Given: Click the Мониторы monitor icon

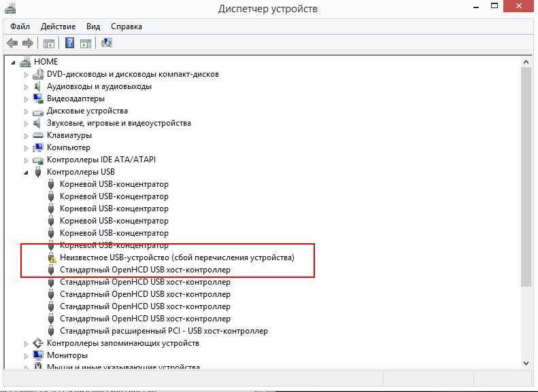Looking at the screenshot, I should [x=38, y=355].
